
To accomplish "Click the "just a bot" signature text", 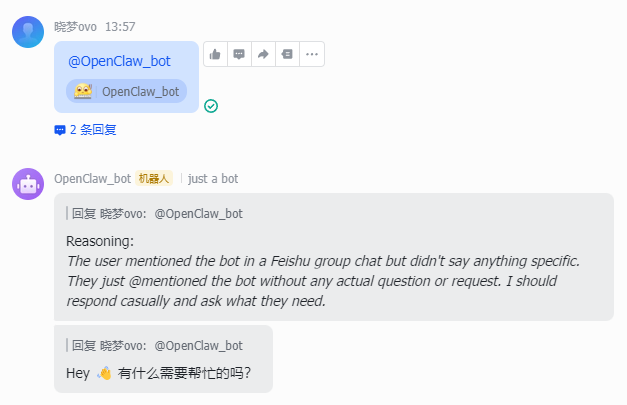I will (x=213, y=179).
